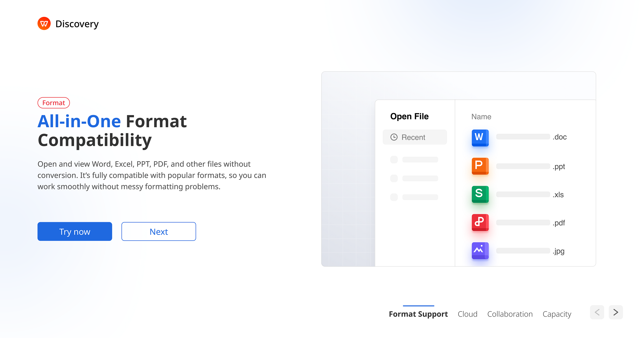Click the green Spreadsheet S icon
This screenshot has height=338, width=644.
(480, 194)
